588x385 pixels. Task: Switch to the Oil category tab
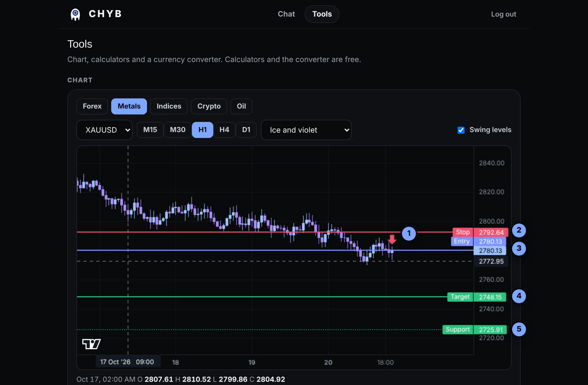point(241,106)
